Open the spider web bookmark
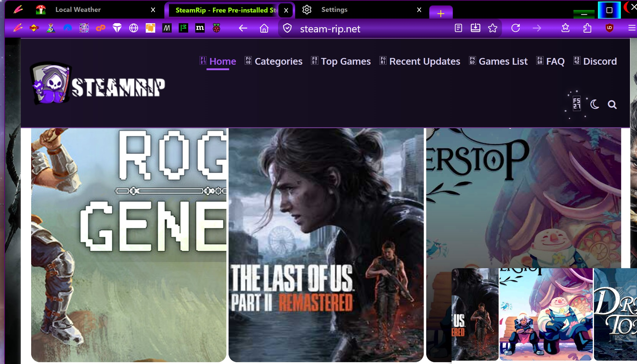Image resolution: width=637 pixels, height=364 pixels. tap(84, 28)
